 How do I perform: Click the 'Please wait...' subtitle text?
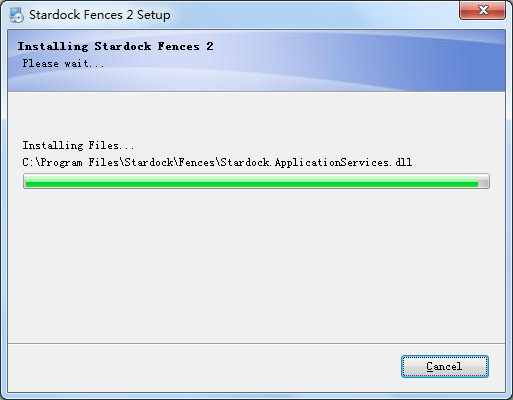63,63
